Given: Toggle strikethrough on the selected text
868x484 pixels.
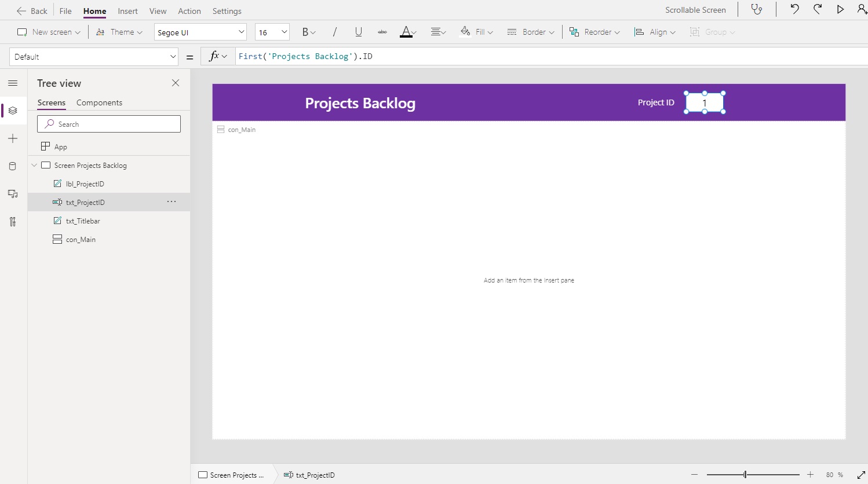Looking at the screenshot, I should pyautogui.click(x=382, y=32).
